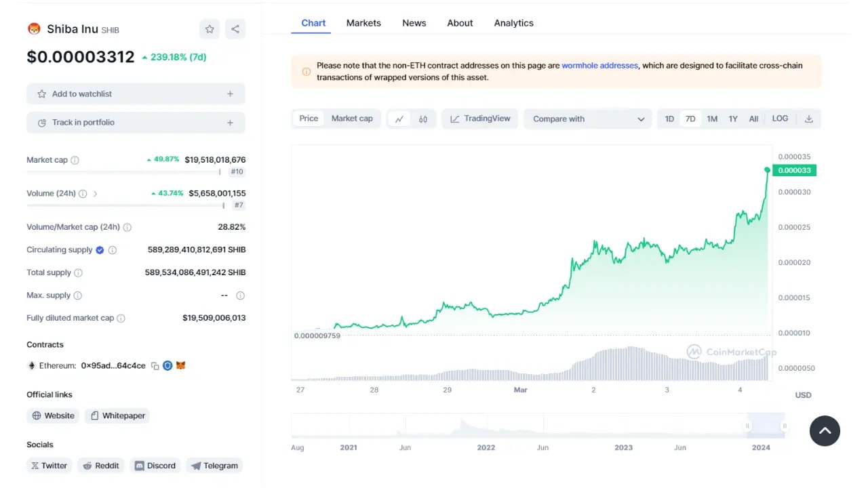Click the $0.00003312 price value

pos(81,57)
